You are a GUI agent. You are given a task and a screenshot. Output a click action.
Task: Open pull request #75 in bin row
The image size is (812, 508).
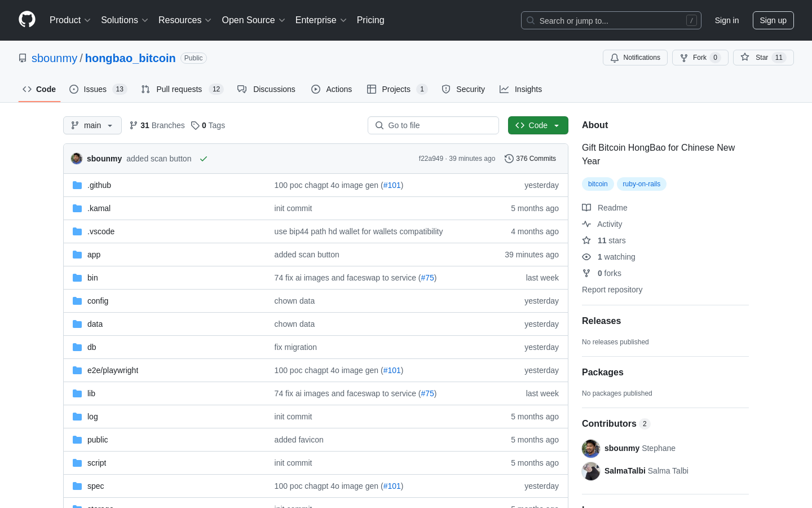coord(427,278)
